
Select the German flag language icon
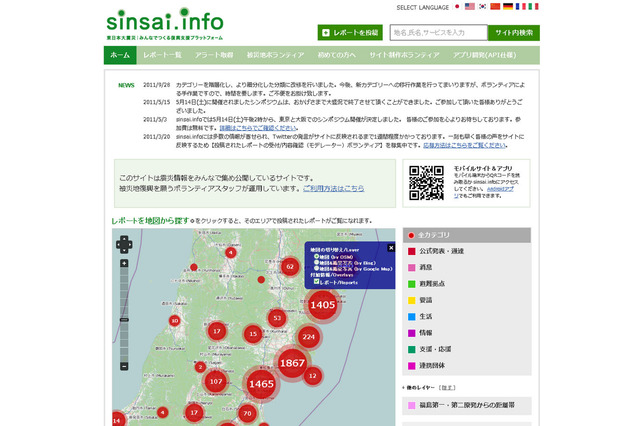[x=508, y=7]
